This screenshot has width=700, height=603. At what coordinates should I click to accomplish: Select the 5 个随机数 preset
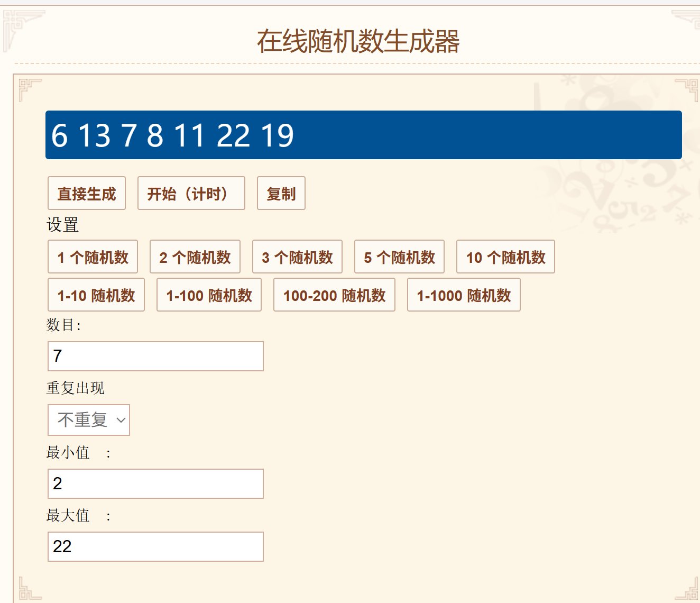point(399,257)
